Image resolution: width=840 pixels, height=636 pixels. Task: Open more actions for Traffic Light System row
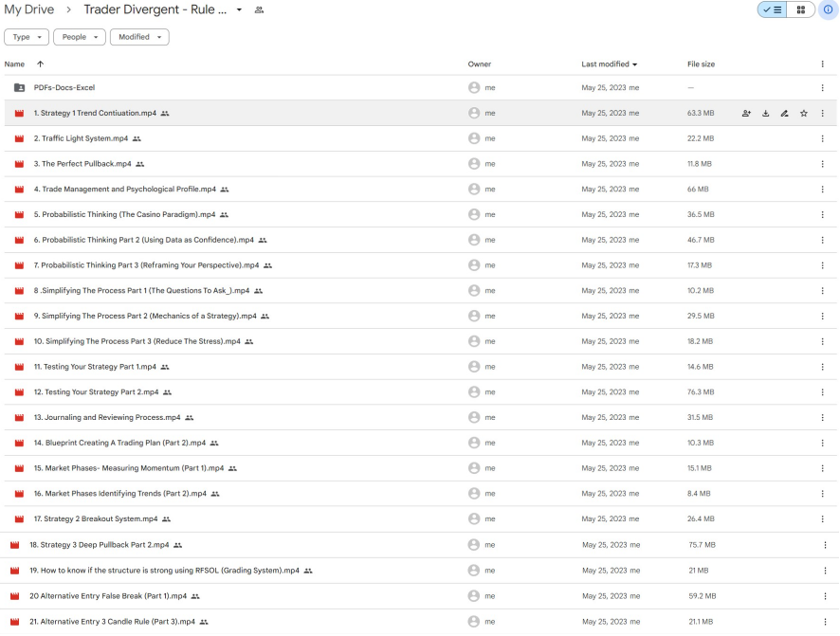[822, 138]
